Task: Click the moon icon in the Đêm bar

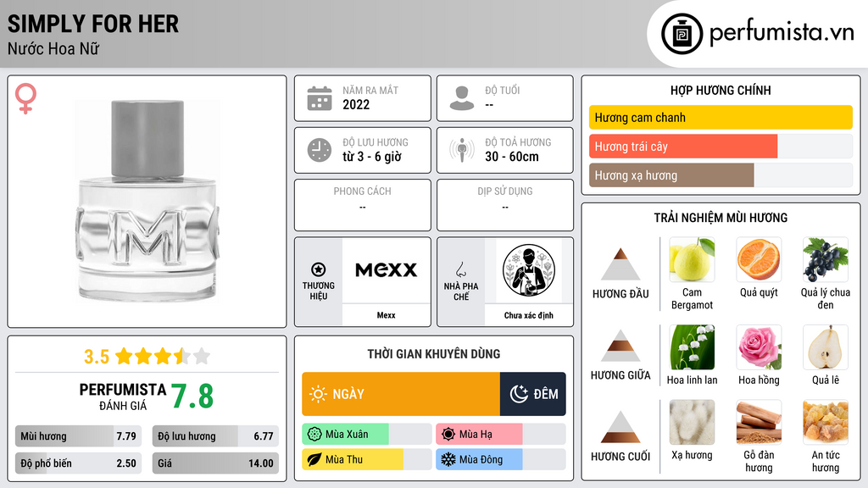Action: [519, 394]
